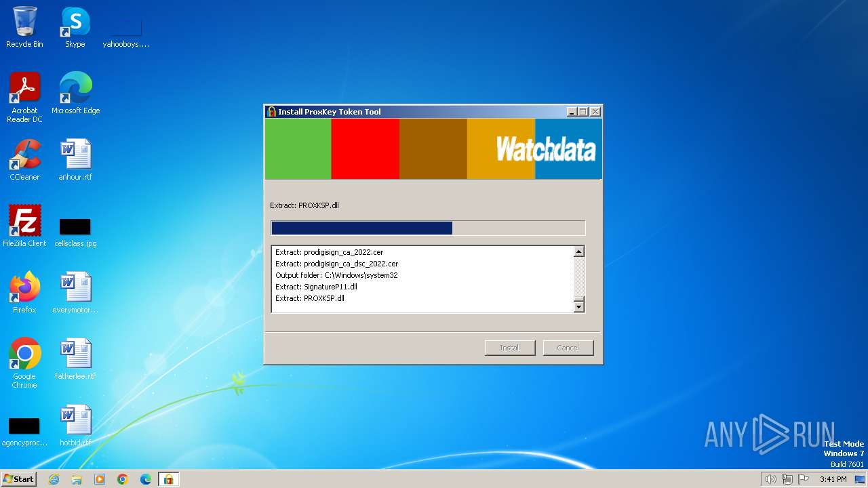Open the Action Center flag icon

(804, 479)
